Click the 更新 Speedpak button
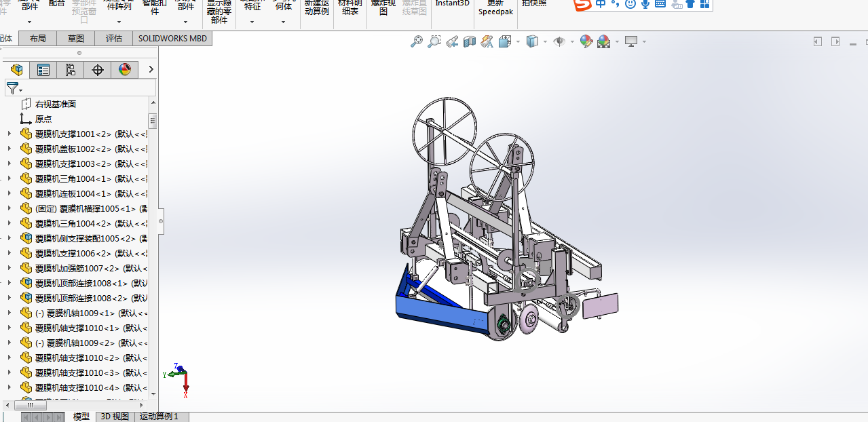 pyautogui.click(x=495, y=7)
